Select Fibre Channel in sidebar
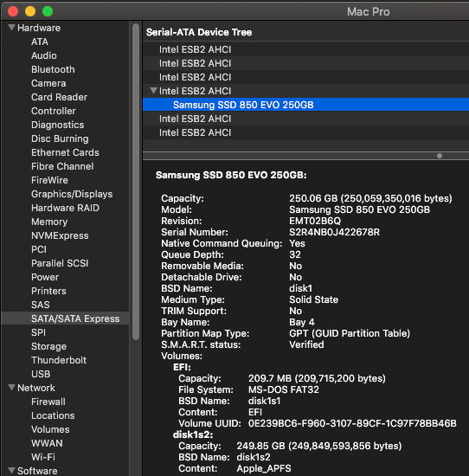This screenshot has width=469, height=476. coord(62,166)
